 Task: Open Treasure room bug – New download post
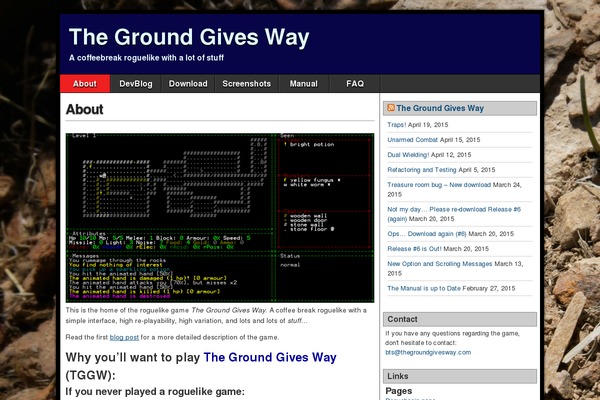(x=439, y=184)
